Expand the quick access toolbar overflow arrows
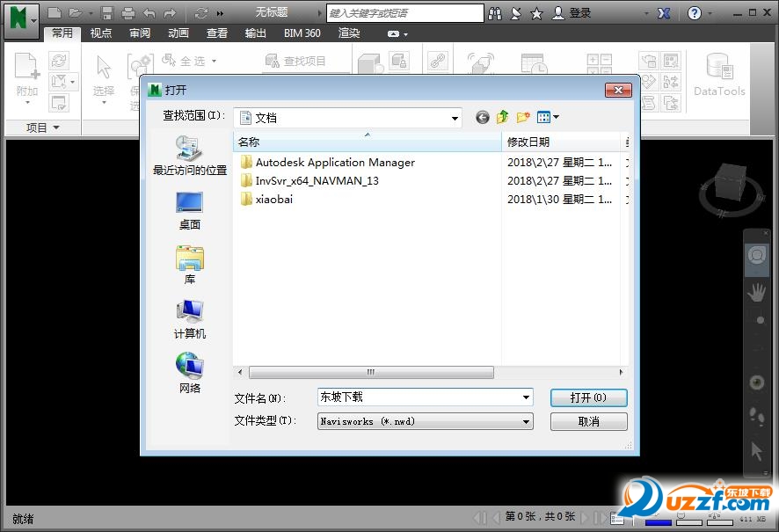Screen dimensions: 779x532 tap(220, 13)
